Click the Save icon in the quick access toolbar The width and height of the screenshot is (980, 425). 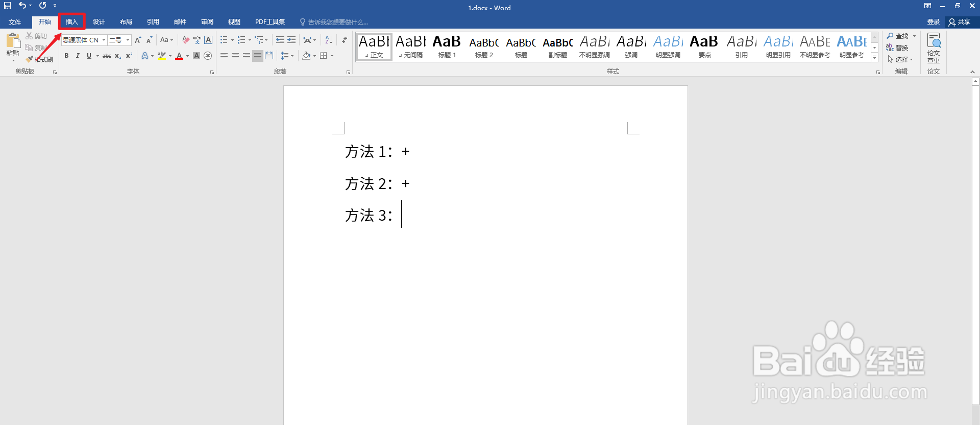tap(8, 6)
